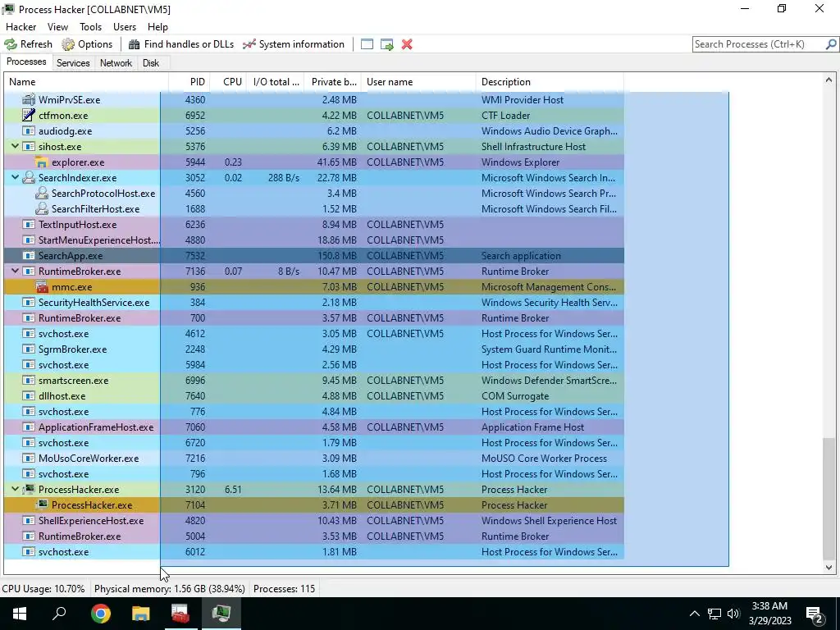Click the find window toolbar icon
The height and width of the screenshot is (630, 840).
click(x=367, y=44)
